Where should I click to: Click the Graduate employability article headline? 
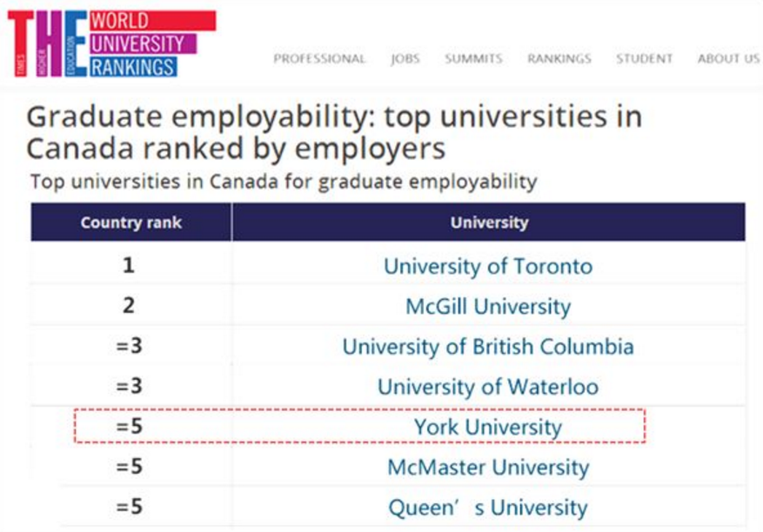coord(334,132)
